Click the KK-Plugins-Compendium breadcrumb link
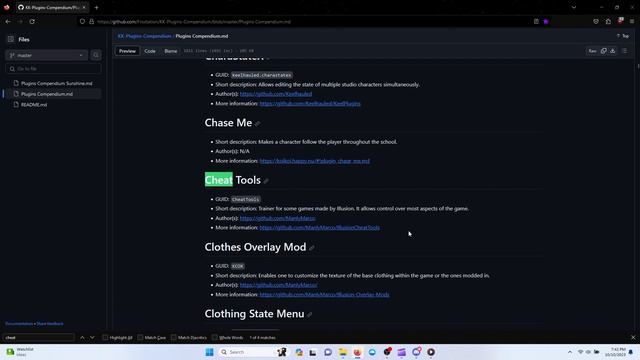Image resolution: width=640 pixels, height=360 pixels. tap(144, 36)
